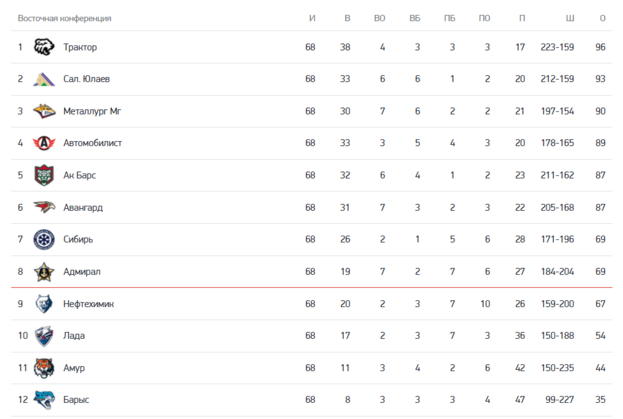623x419 pixels.
Task: Click the Автомобилист team logo
Action: (x=44, y=143)
